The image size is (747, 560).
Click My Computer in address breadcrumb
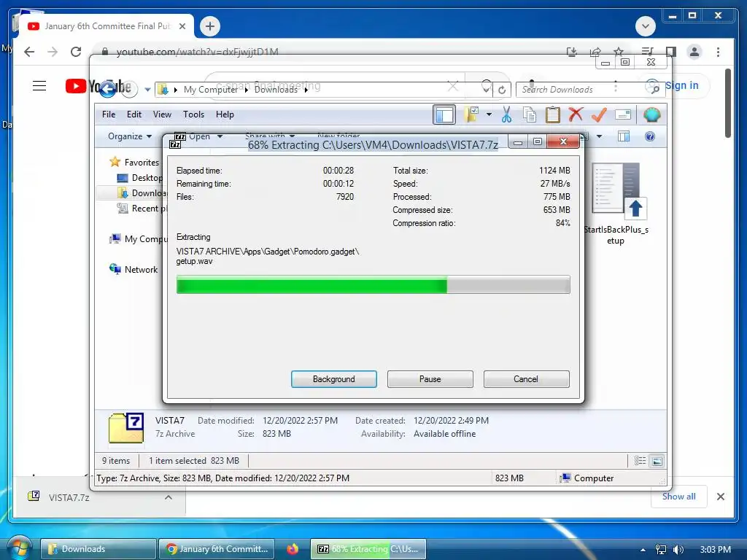(211, 90)
